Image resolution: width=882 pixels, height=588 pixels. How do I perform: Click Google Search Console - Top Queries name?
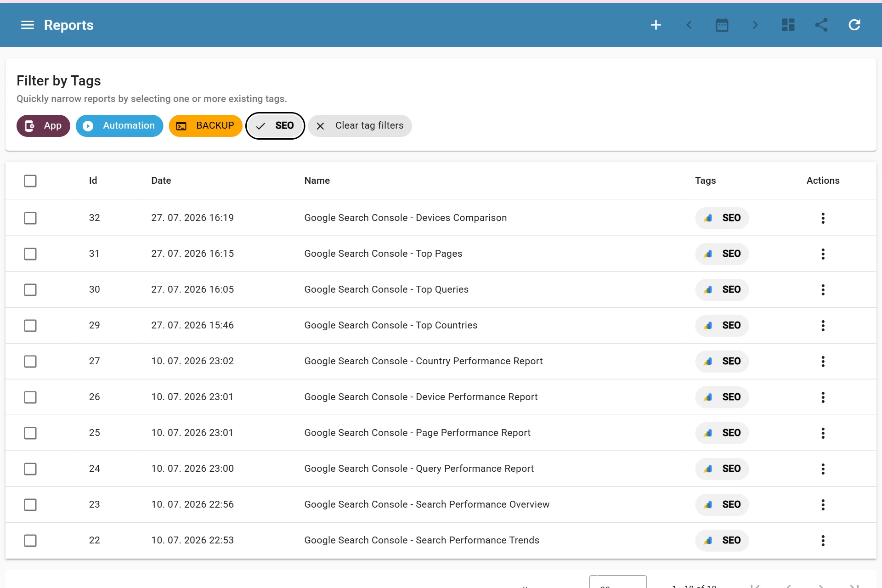tap(386, 289)
